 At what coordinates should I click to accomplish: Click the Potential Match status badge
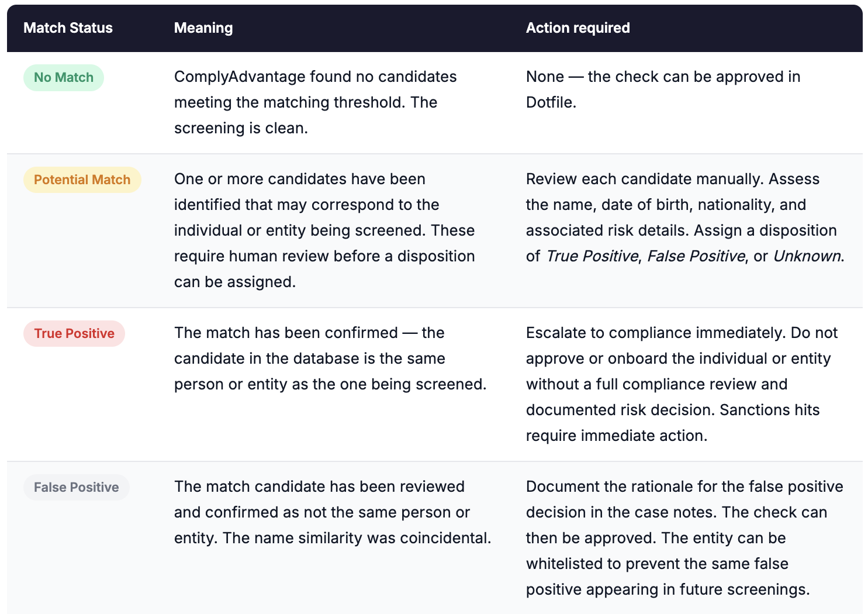click(x=82, y=180)
